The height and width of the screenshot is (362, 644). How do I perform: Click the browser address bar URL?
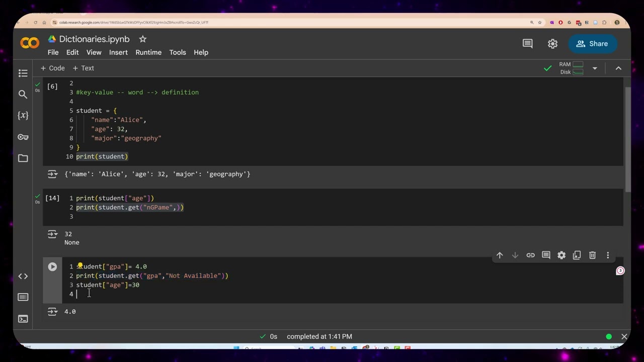click(133, 22)
